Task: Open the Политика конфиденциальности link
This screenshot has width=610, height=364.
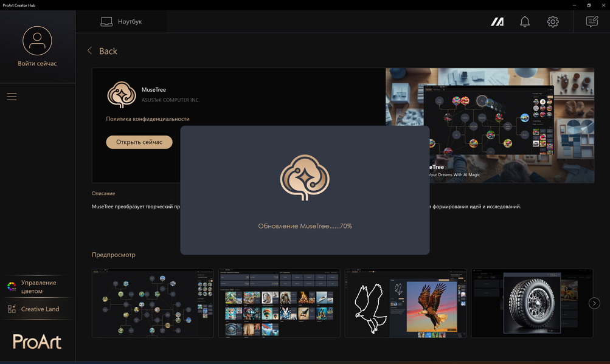Action: [148, 119]
